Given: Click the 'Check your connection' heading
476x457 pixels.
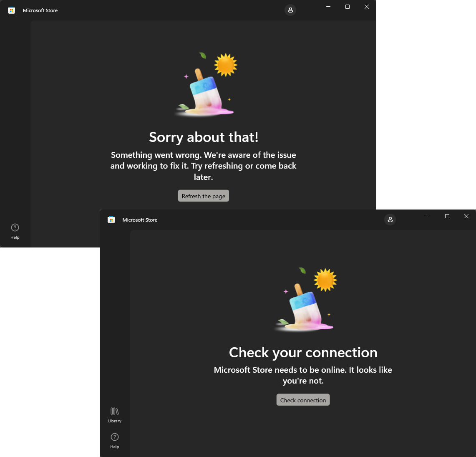Looking at the screenshot, I should pos(303,353).
